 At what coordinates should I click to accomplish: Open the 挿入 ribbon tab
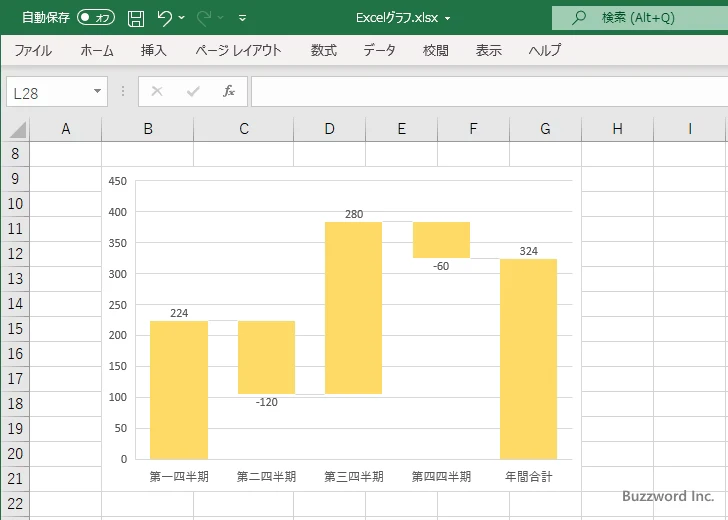(x=154, y=50)
